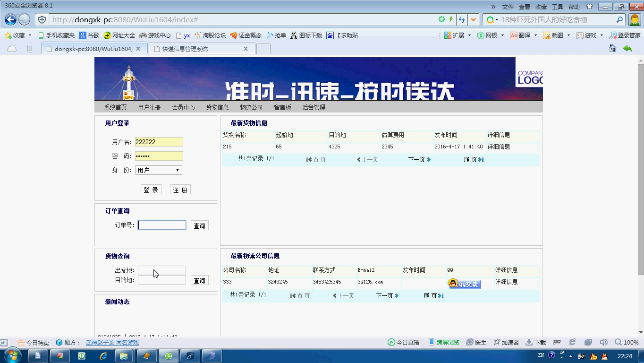The image size is (644, 363).
Task: Go back with the browser back arrow
Action: coord(10,19)
